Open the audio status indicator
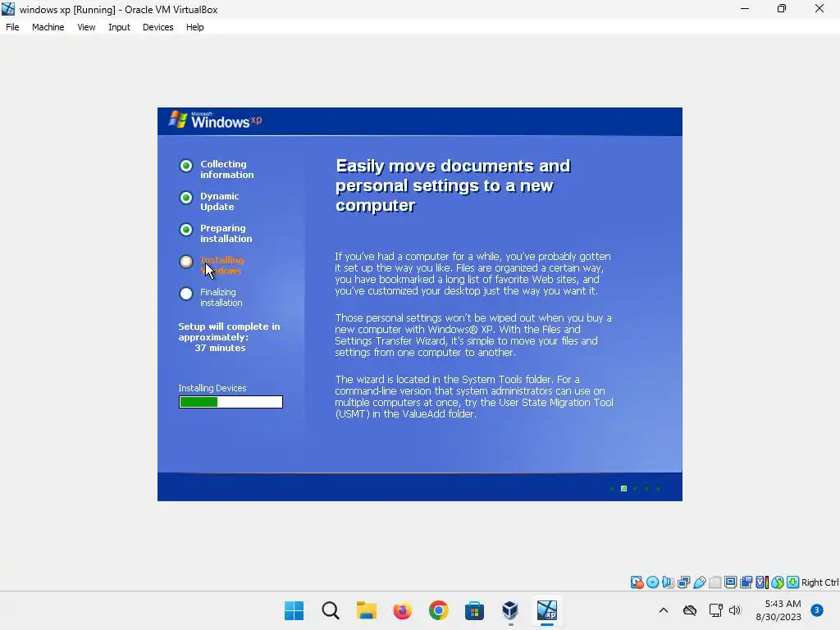840x630 pixels. coord(668,582)
